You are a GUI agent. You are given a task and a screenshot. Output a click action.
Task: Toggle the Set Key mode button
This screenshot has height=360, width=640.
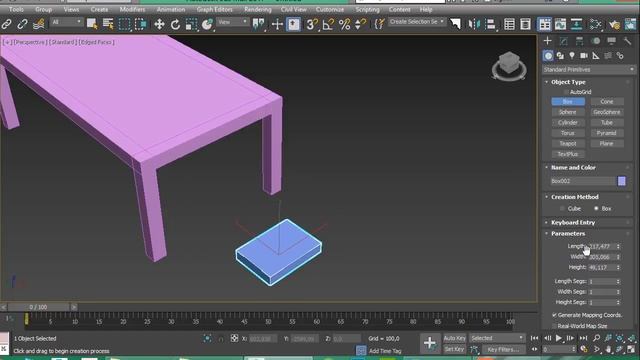(455, 349)
